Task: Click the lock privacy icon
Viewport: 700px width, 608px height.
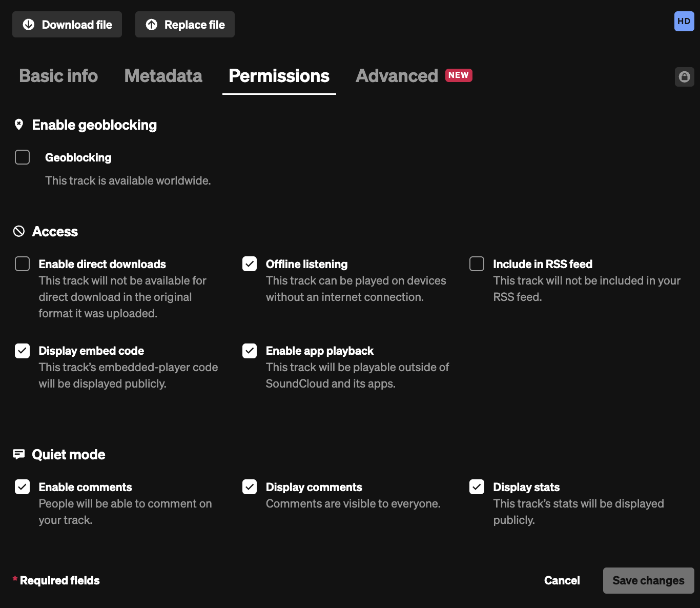Action: pyautogui.click(x=684, y=77)
